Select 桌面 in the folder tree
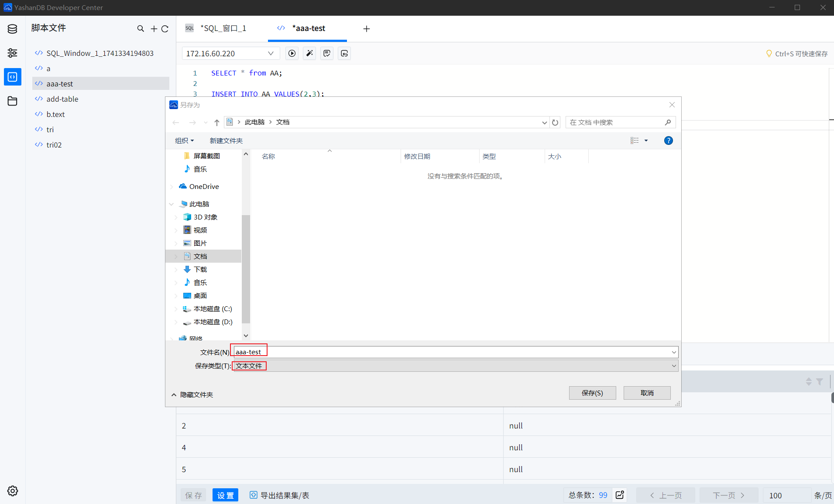The height and width of the screenshot is (504, 834). pos(200,296)
